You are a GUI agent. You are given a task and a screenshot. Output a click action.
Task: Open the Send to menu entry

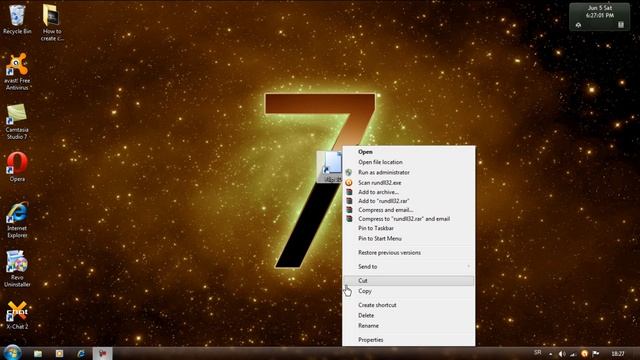pos(409,267)
